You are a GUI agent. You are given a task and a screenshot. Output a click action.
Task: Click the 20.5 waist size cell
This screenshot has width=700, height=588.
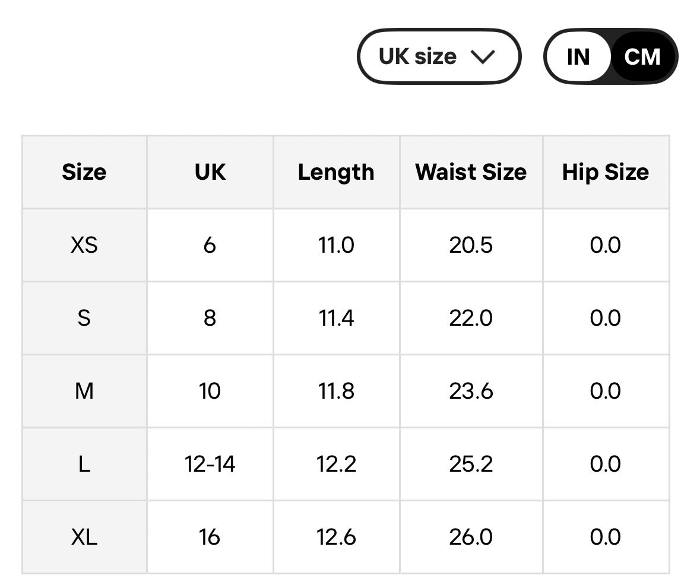471,245
